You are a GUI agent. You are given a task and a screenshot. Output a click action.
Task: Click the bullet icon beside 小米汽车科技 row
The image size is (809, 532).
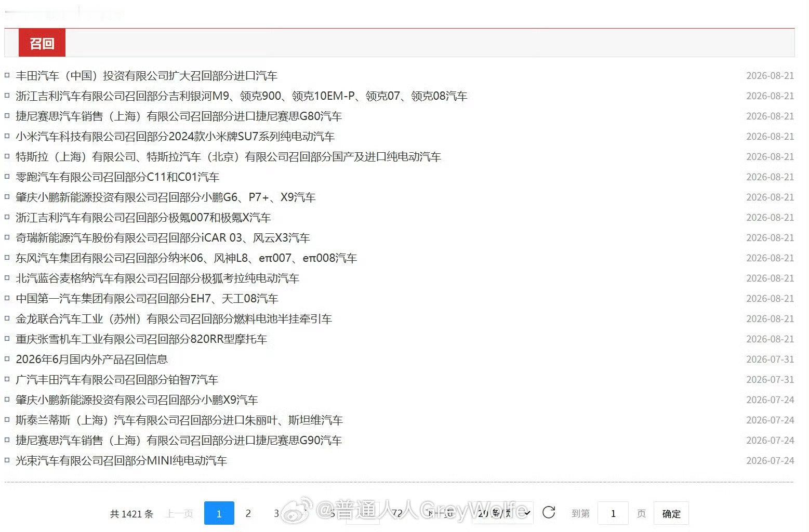coord(7,136)
